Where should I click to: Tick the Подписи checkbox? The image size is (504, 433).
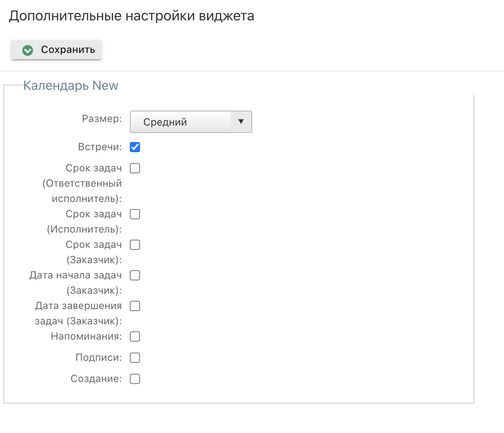coord(135,358)
